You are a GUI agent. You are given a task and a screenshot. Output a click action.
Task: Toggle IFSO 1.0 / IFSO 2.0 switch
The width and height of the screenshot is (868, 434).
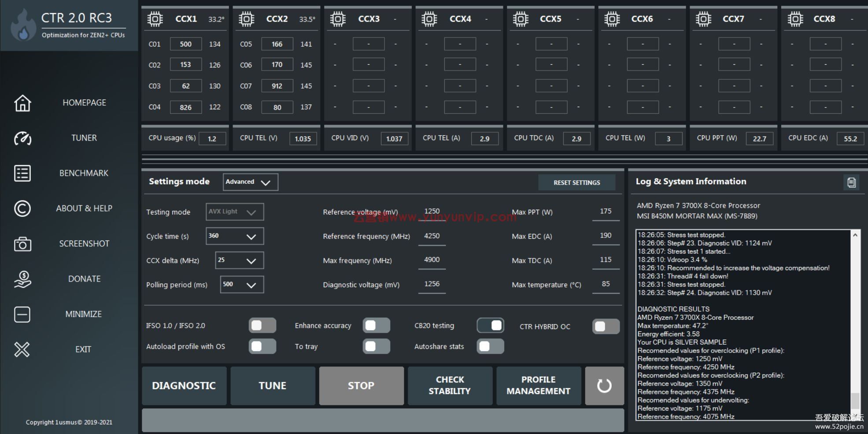tap(262, 326)
